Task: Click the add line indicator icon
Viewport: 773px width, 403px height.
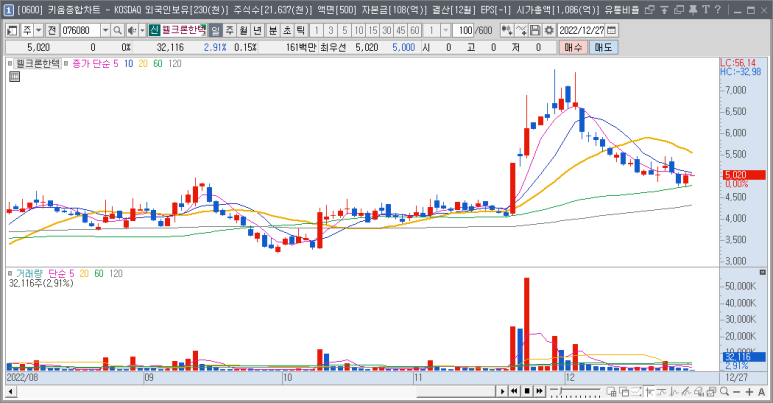Action: tap(521, 31)
